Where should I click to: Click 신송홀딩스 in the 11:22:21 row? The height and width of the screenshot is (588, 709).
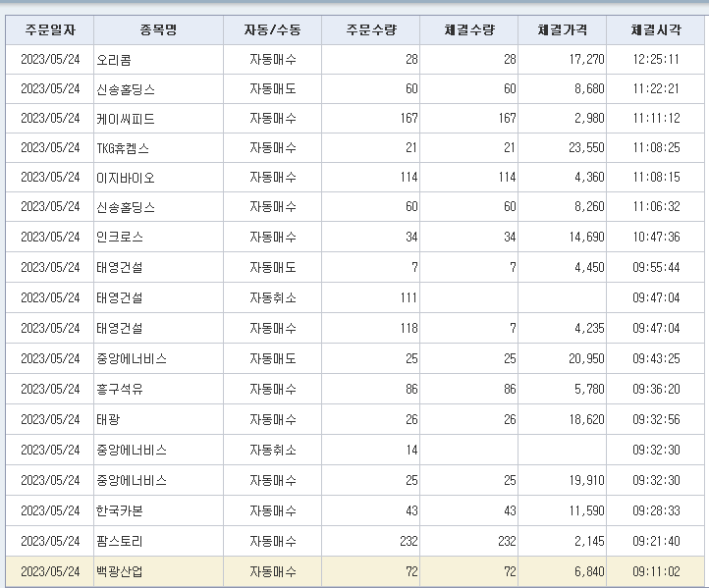[x=126, y=89]
